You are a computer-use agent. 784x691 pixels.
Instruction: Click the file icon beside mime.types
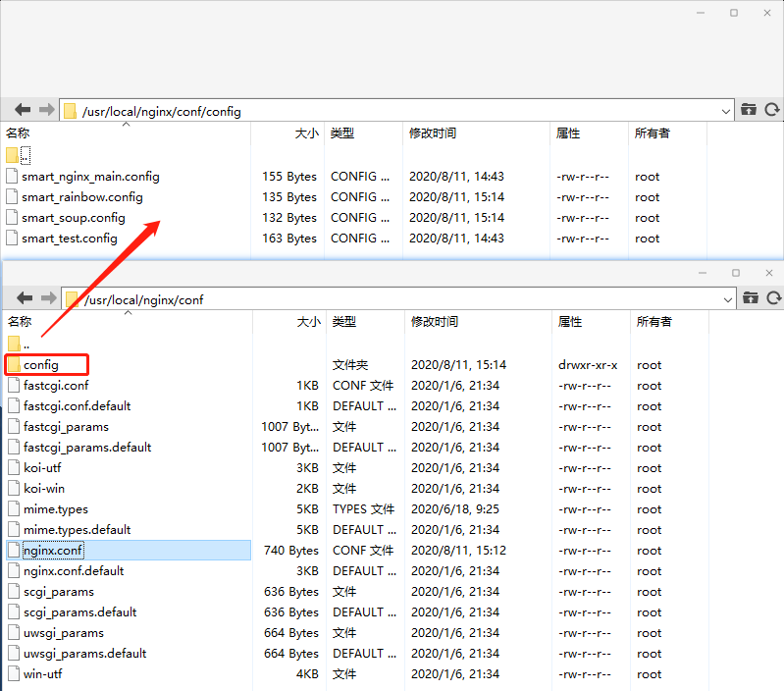click(14, 509)
